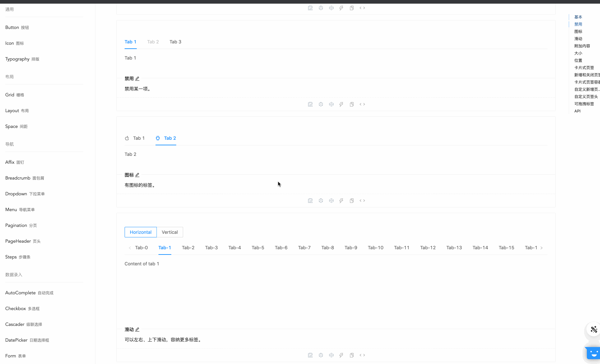
Task: Switch to Tab 3 in the disabled demo
Action: [175, 42]
